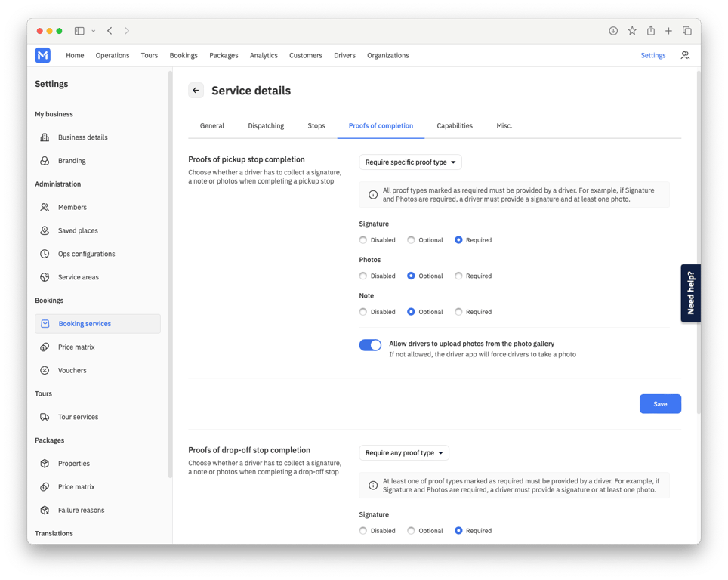Click the info icon in drop-off proof notice

tap(373, 486)
